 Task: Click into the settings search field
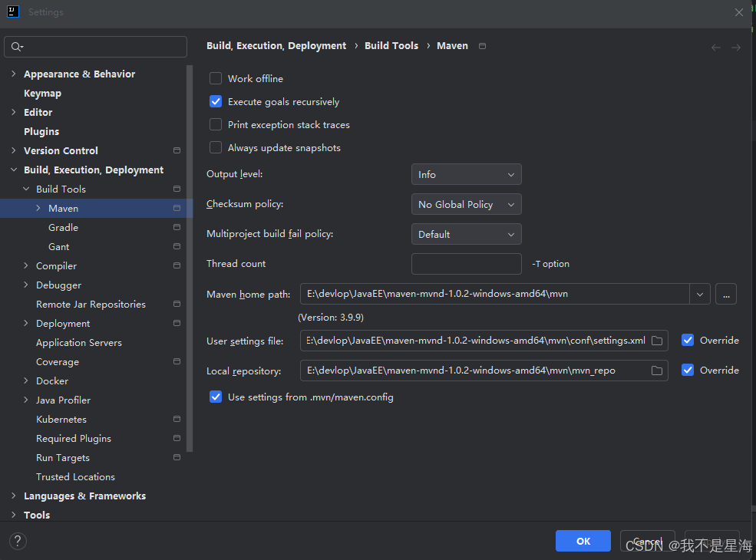tap(95, 47)
